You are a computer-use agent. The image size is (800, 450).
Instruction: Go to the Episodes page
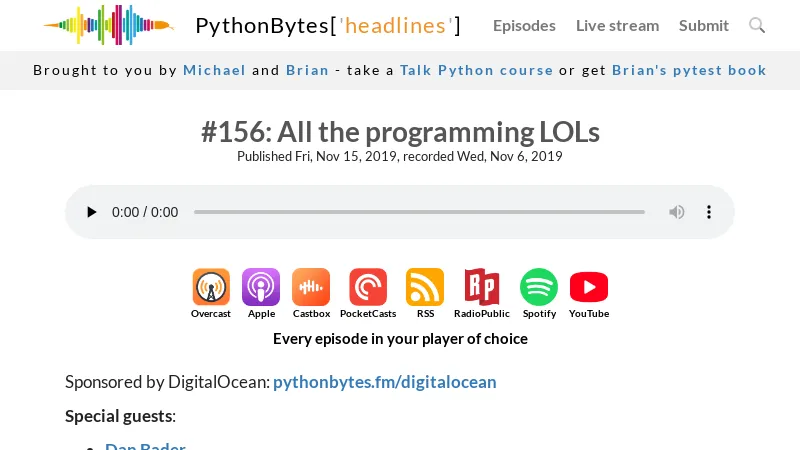(524, 25)
